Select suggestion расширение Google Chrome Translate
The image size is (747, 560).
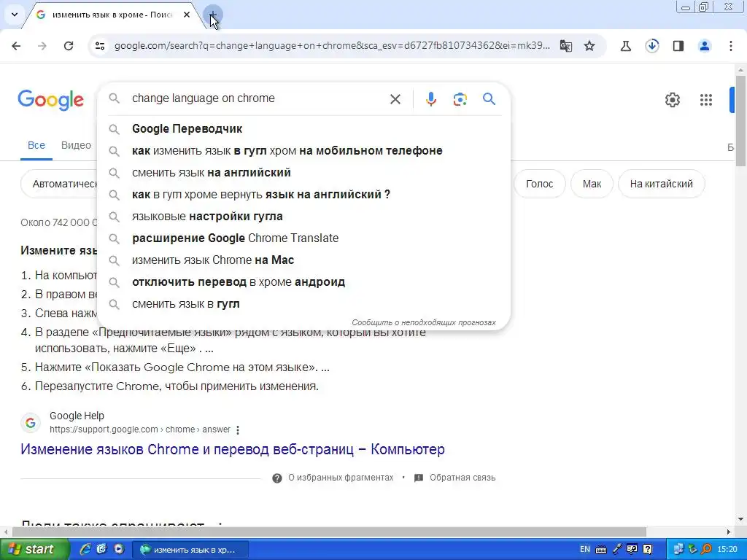pos(303,238)
